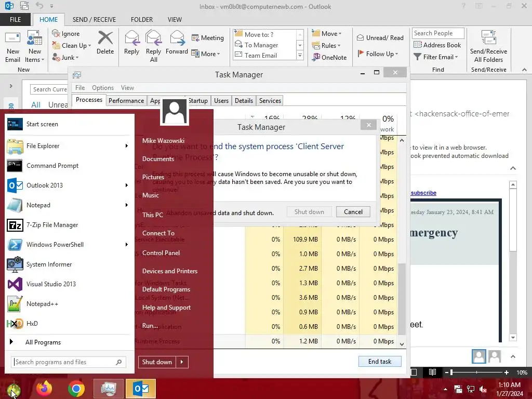Click in the Search People field
The image size is (532, 399).
coord(437,33)
